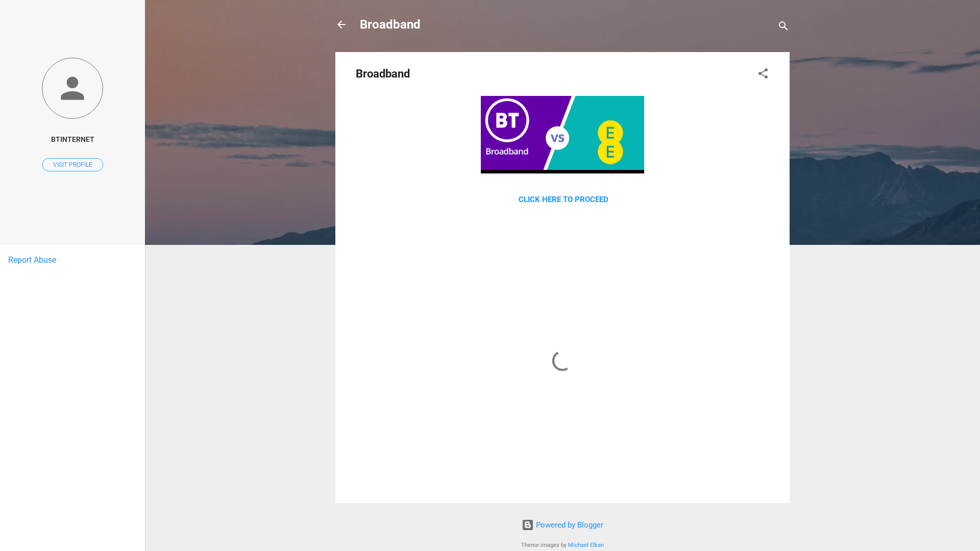Click the back arrow in header
The image size is (980, 551).
(341, 24)
